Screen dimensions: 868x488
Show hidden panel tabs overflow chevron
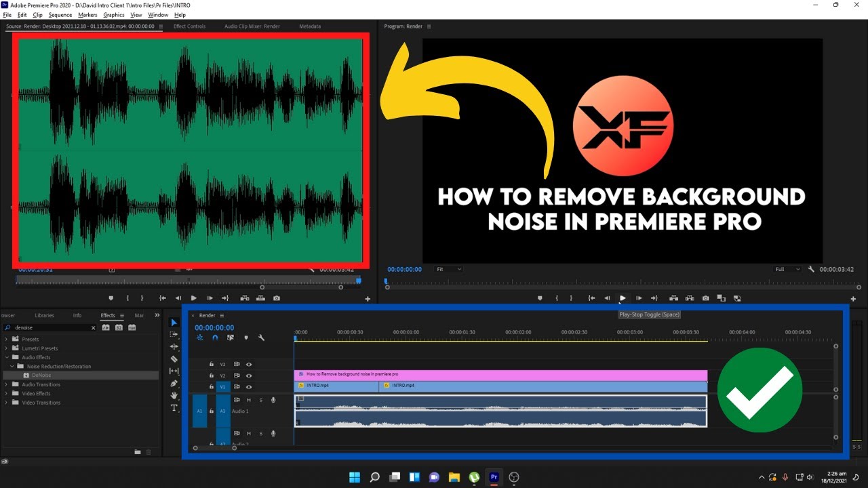157,315
